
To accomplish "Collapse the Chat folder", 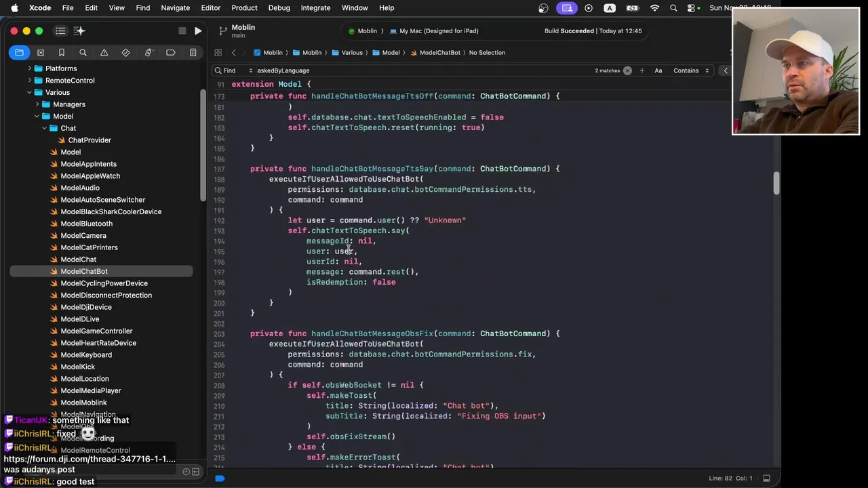I will point(45,128).
